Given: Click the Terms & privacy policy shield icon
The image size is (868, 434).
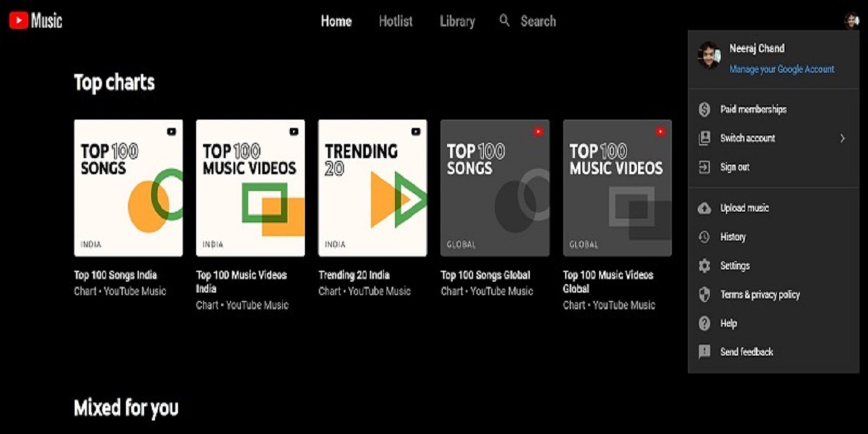Looking at the screenshot, I should tap(703, 294).
